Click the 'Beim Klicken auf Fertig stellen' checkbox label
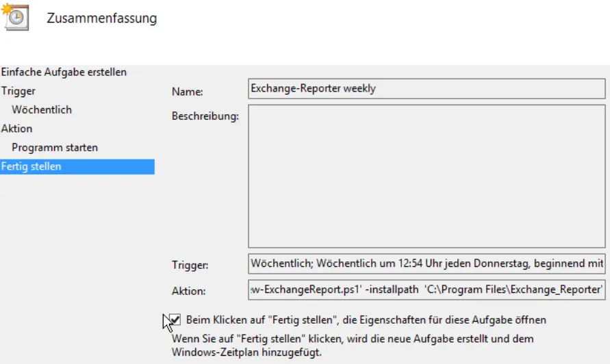The height and width of the screenshot is (364, 610). click(x=366, y=320)
